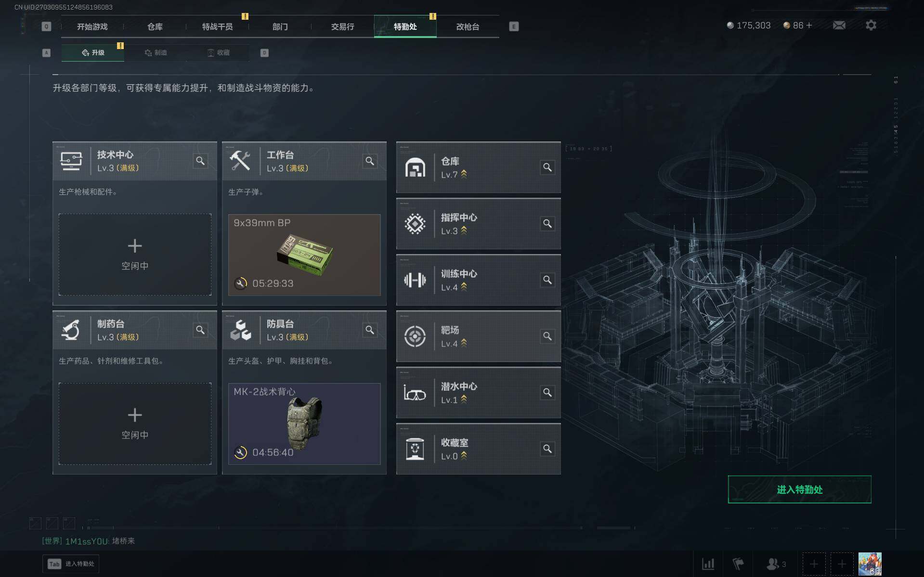Open the 9x39mm BP production thumbnail
Screen dimensions: 924x577
point(304,255)
